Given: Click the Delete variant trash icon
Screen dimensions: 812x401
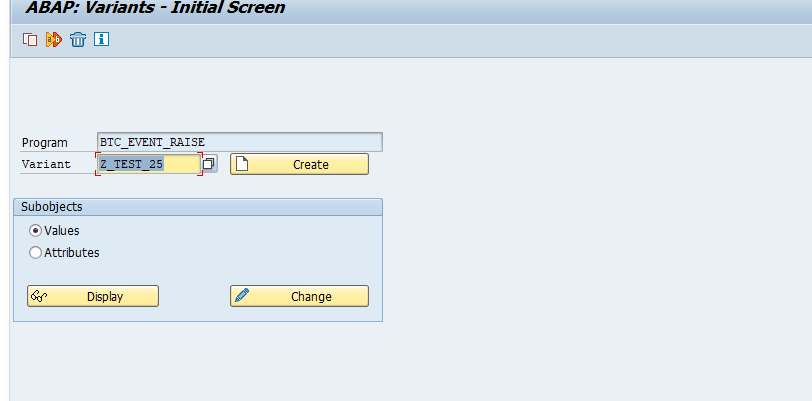Looking at the screenshot, I should click(x=78, y=39).
